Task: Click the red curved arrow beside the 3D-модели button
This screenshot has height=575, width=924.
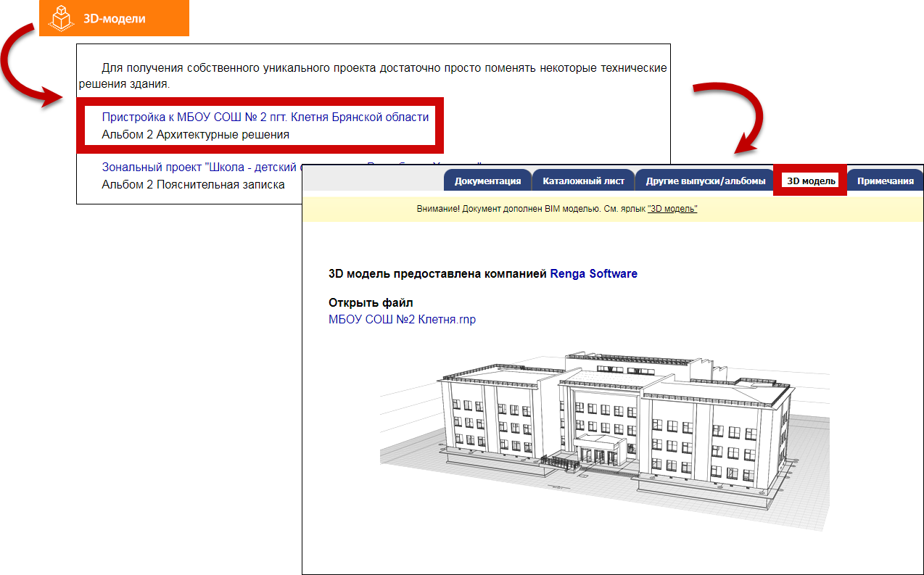Action: (29, 69)
